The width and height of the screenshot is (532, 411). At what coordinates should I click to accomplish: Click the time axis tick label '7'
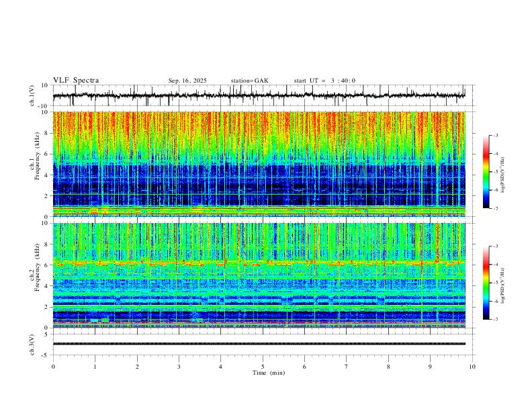pos(347,367)
